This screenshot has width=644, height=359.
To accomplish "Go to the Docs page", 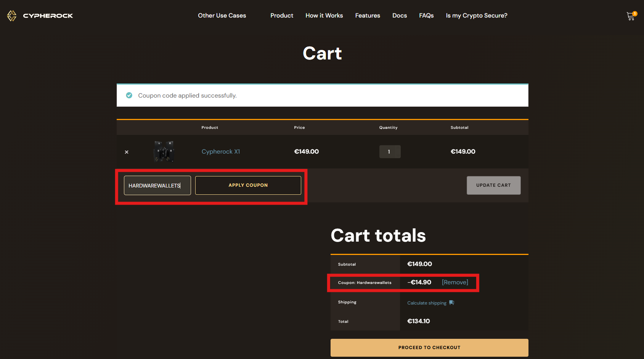I will (399, 16).
